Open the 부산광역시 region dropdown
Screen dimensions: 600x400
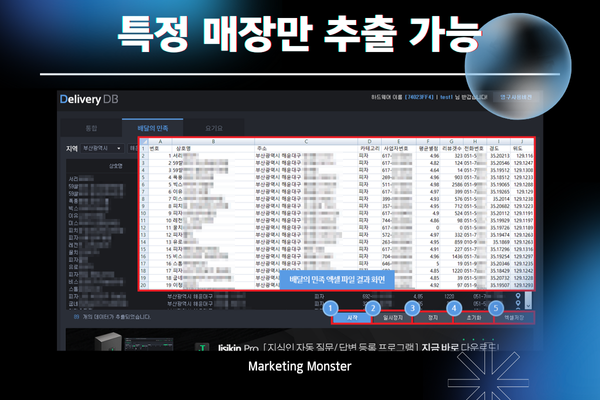(x=102, y=148)
